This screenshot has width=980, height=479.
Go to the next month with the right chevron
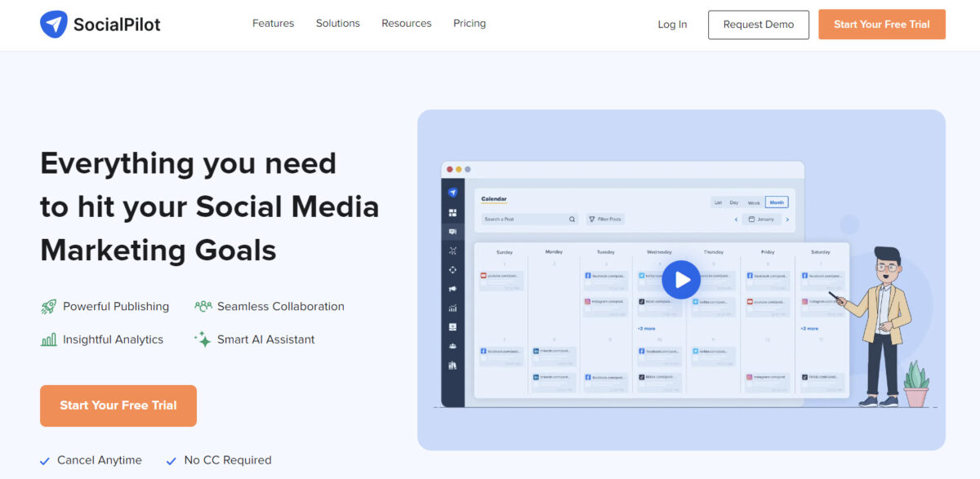tap(787, 220)
